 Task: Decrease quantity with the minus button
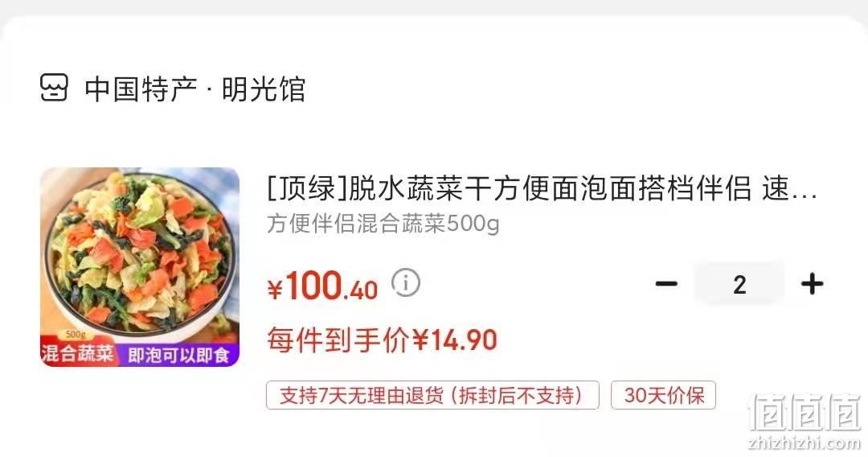666,284
